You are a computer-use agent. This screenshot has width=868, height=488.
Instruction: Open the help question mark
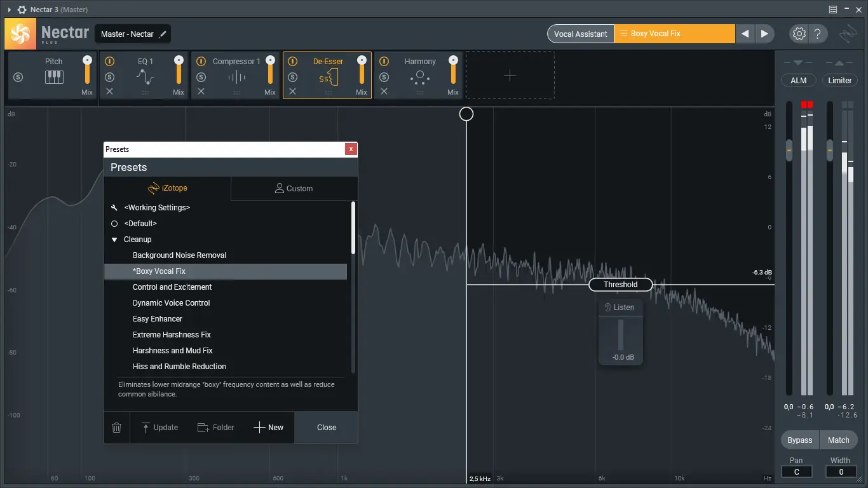pyautogui.click(x=818, y=34)
